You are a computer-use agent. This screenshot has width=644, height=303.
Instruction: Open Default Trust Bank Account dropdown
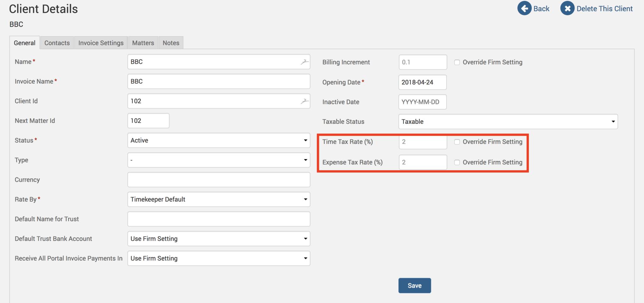coord(219,239)
